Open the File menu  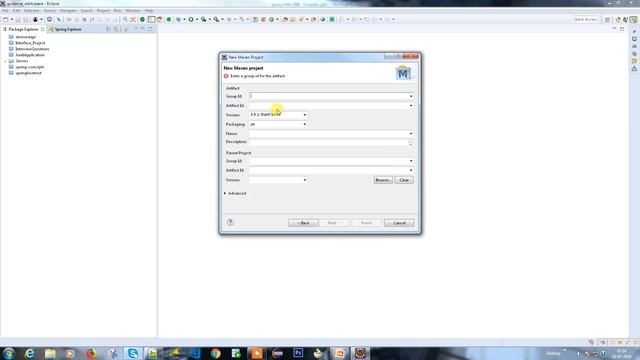point(5,11)
